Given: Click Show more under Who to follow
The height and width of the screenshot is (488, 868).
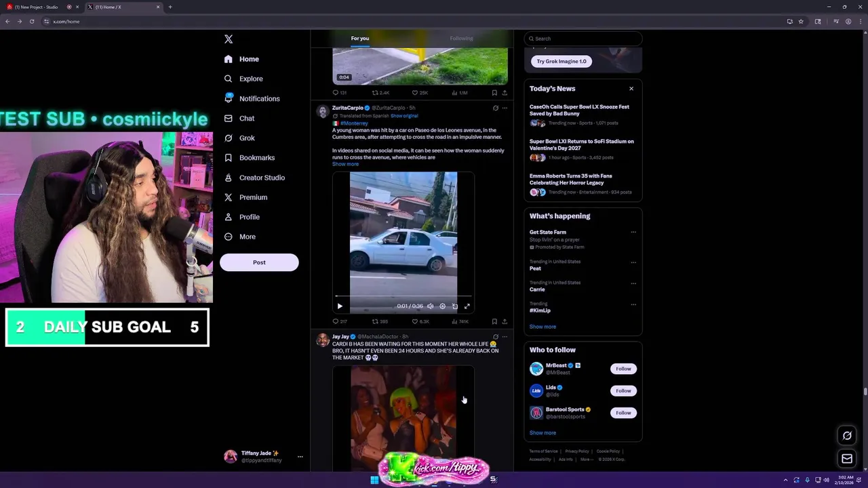Looking at the screenshot, I should (542, 432).
